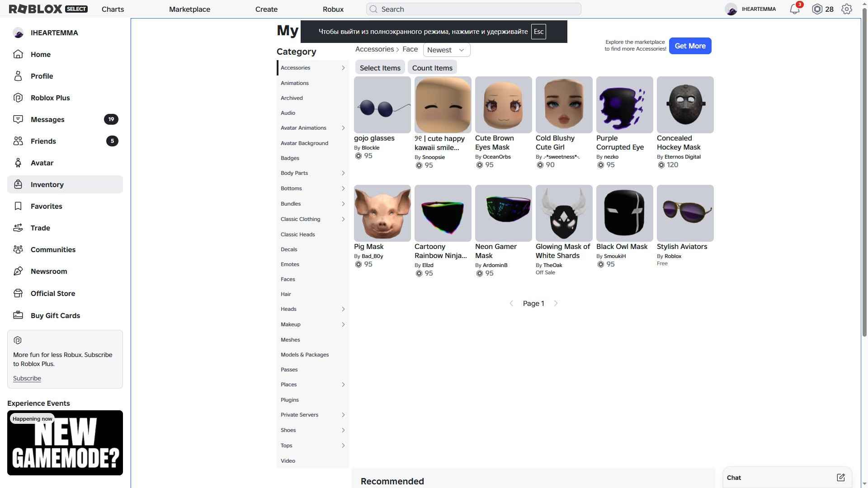
Task: Click the Communities sidebar icon
Action: [x=18, y=249]
